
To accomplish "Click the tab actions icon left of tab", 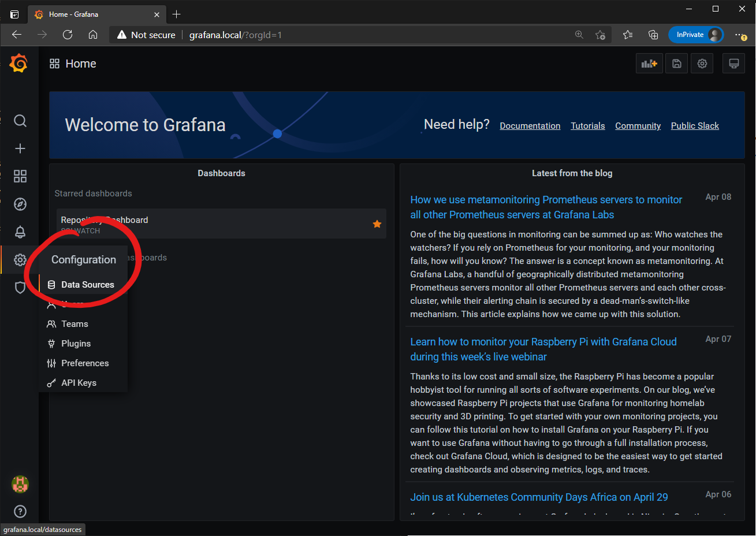I will (x=14, y=14).
